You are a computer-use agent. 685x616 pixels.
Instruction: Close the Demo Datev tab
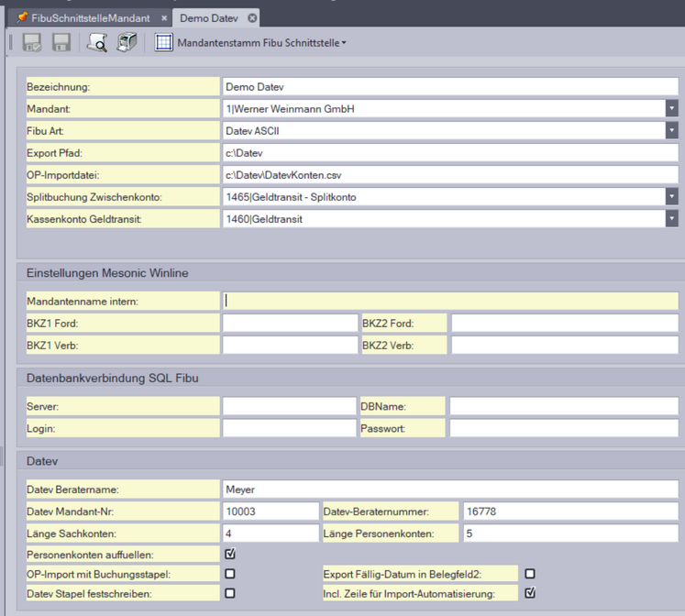(x=252, y=18)
